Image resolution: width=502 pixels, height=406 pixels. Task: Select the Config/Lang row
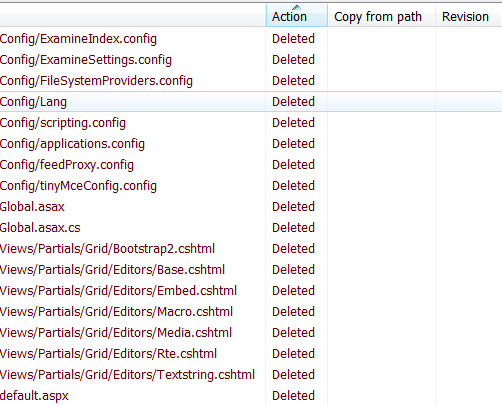[x=251, y=102]
